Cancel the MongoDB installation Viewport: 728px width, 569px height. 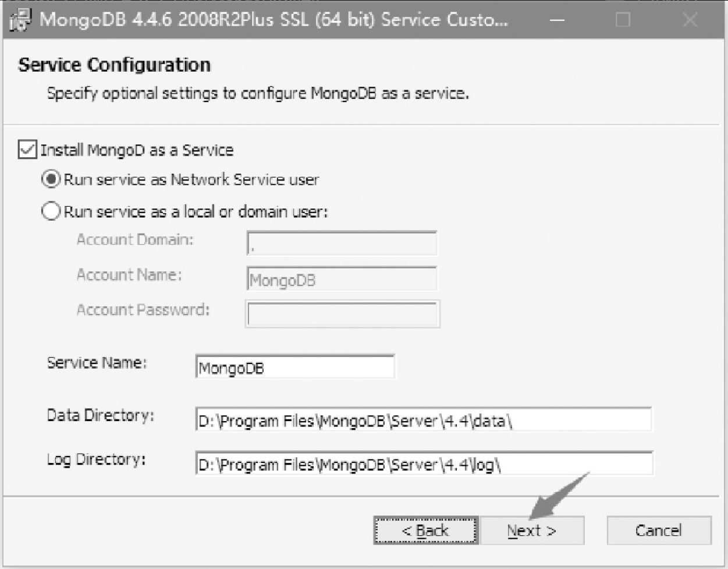coord(659,531)
